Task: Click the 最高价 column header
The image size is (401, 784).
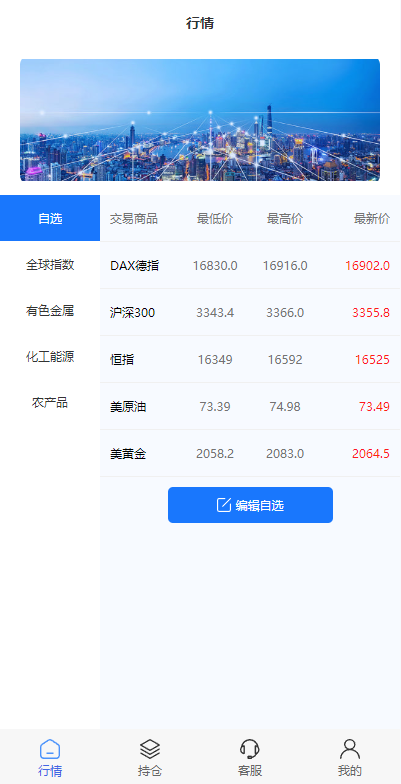Action: (285, 218)
